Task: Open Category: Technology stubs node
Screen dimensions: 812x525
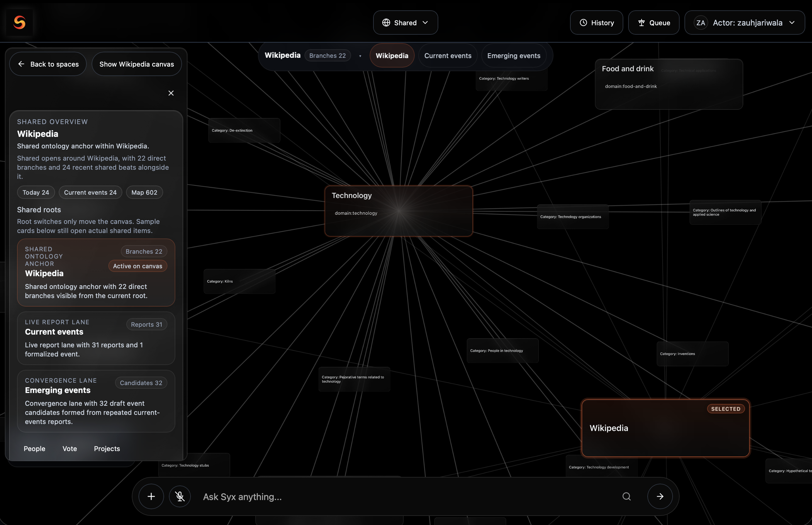Action: [x=194, y=465]
